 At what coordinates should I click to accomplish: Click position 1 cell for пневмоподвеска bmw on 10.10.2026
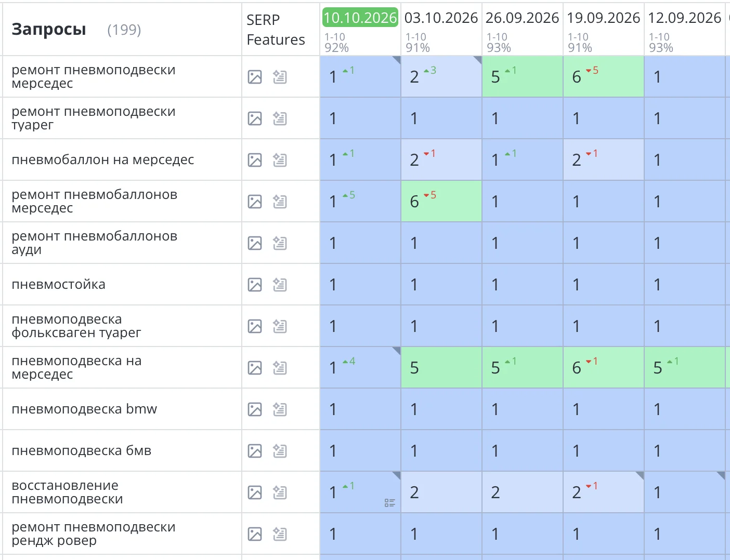point(360,409)
